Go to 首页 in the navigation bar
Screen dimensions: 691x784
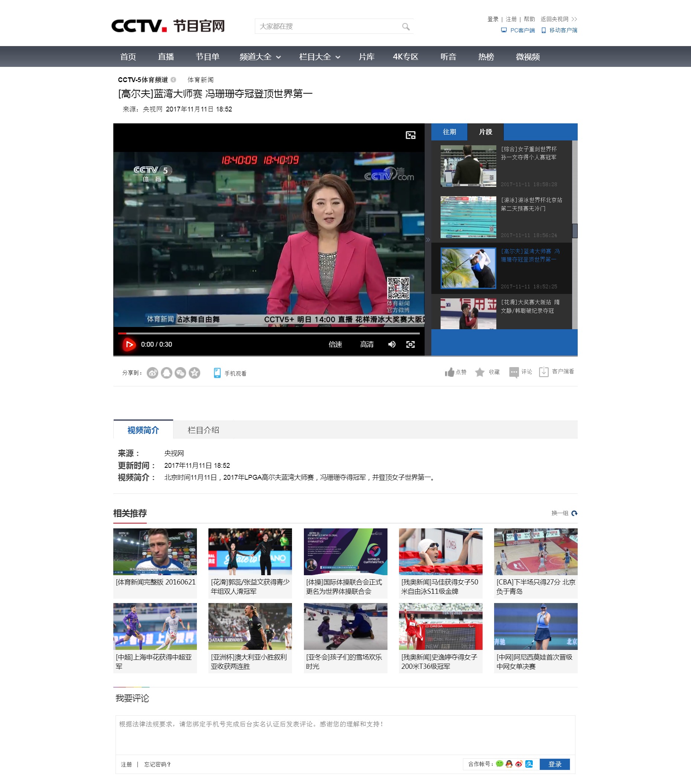(x=128, y=57)
